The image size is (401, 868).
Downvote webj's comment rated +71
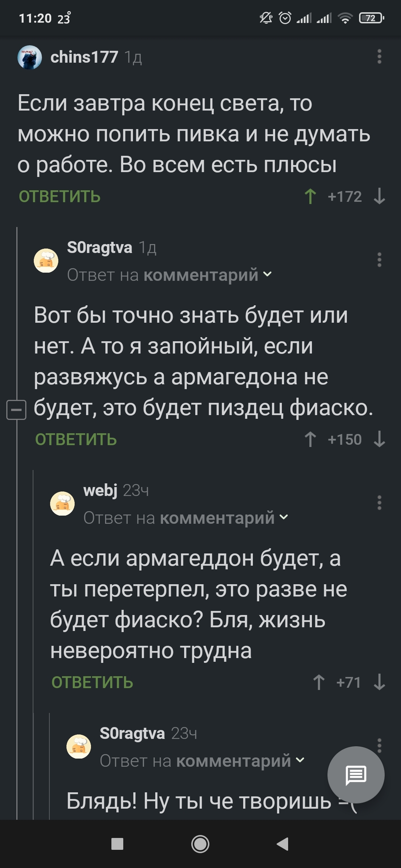click(379, 683)
